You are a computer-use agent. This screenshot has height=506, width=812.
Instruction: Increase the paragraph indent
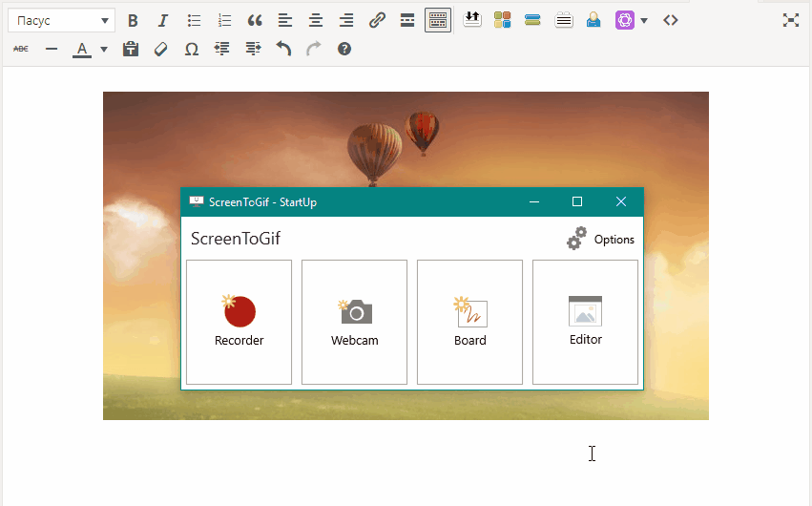tap(253, 50)
